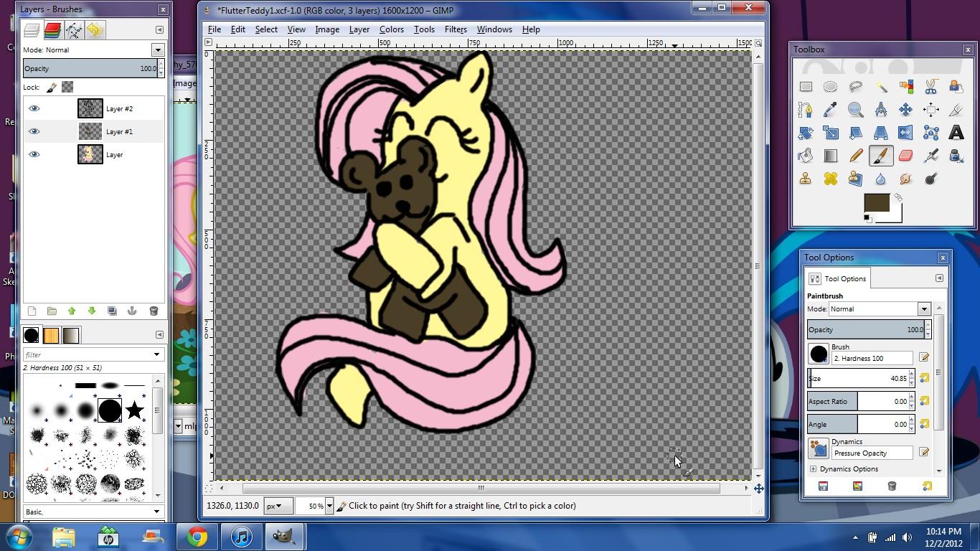Swap foreground and background colors arrow

[897, 197]
